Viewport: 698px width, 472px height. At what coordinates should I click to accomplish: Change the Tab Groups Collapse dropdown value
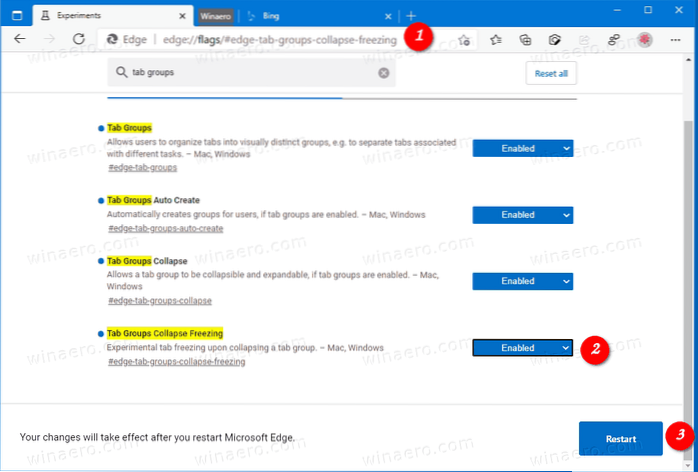tap(522, 281)
